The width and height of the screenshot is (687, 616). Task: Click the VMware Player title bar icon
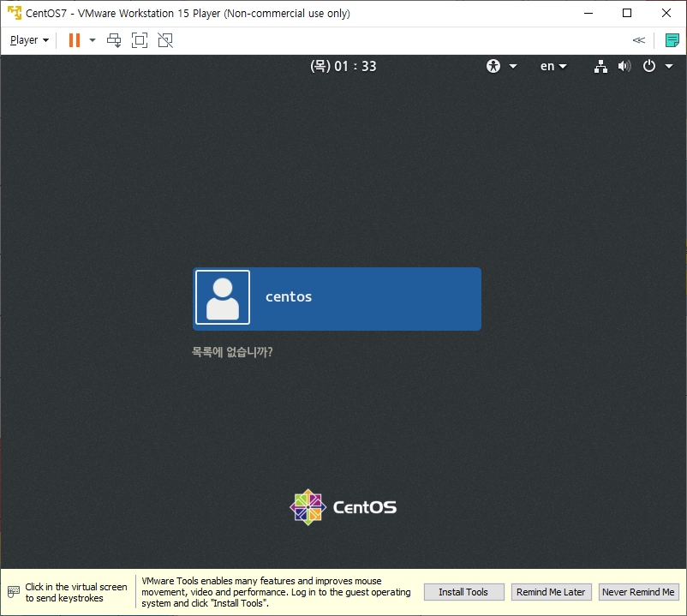15,13
